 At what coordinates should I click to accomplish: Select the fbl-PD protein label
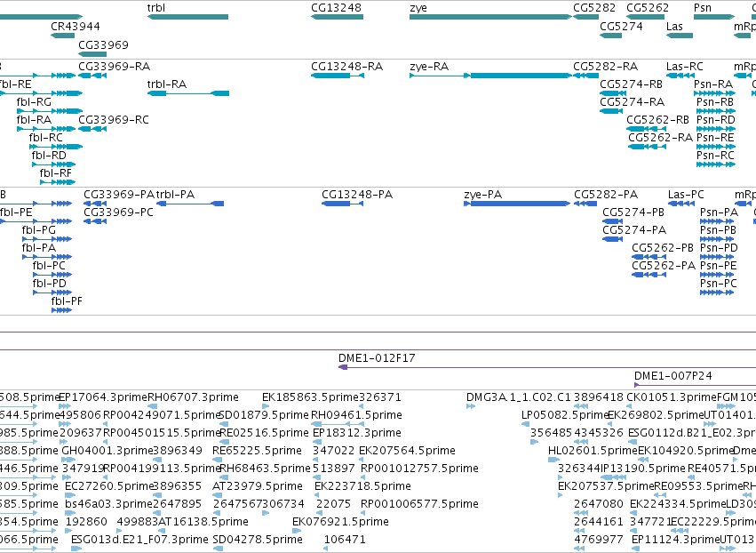(49, 284)
